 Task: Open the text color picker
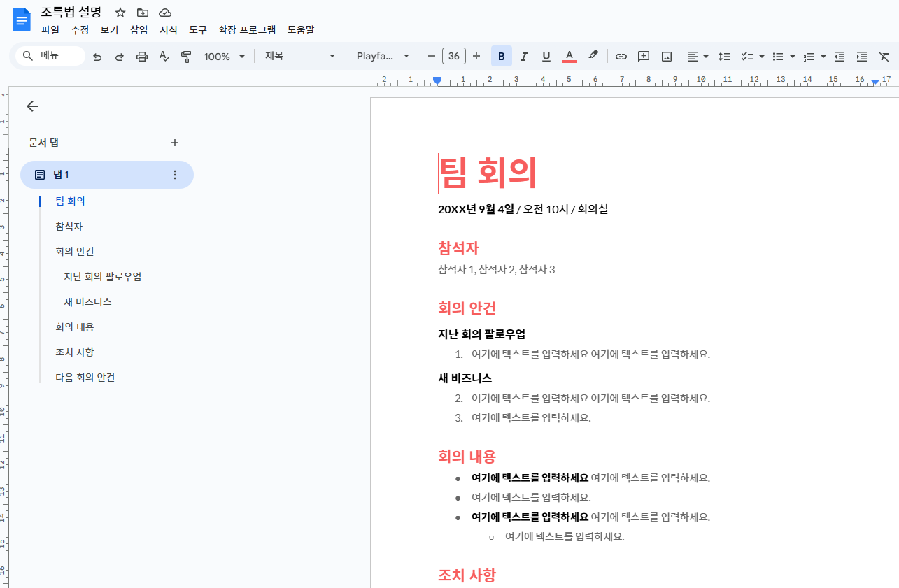569,57
